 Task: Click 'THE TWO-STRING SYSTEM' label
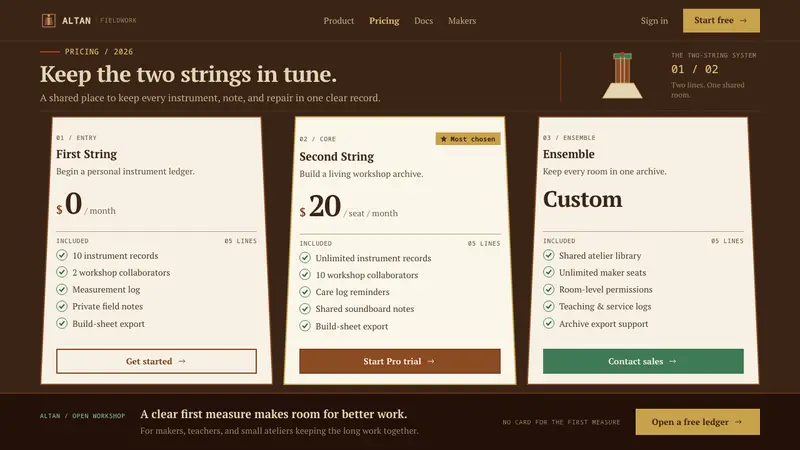(713, 55)
